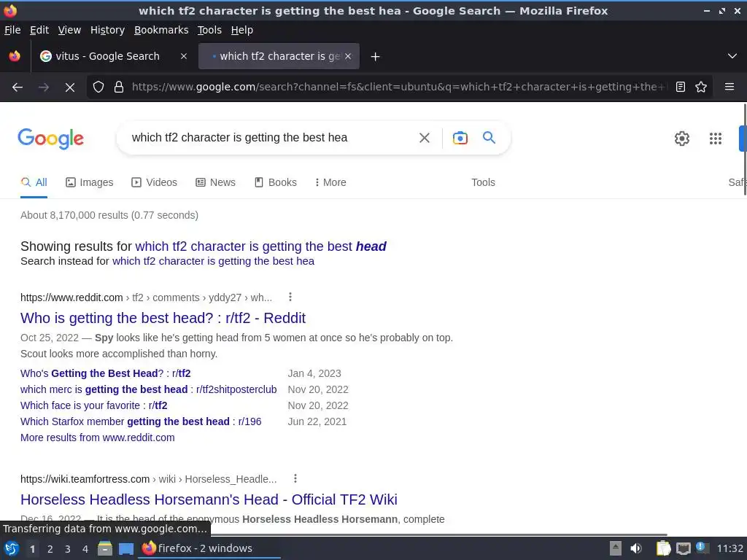Close the 'which tf2 character' tab
Screen dimensions: 747x560
348,56
